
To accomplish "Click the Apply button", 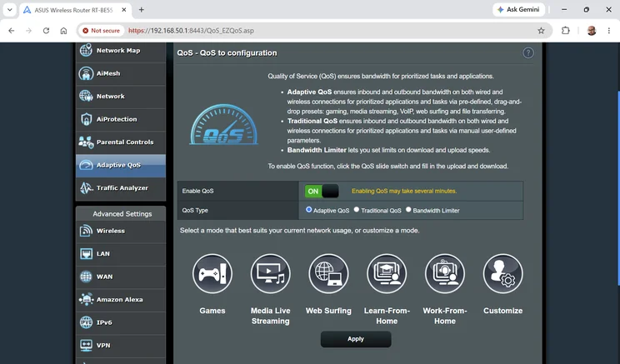I will (356, 339).
